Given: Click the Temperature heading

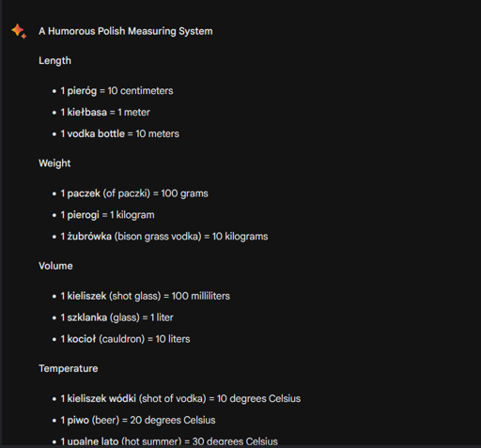Looking at the screenshot, I should click(x=69, y=368).
